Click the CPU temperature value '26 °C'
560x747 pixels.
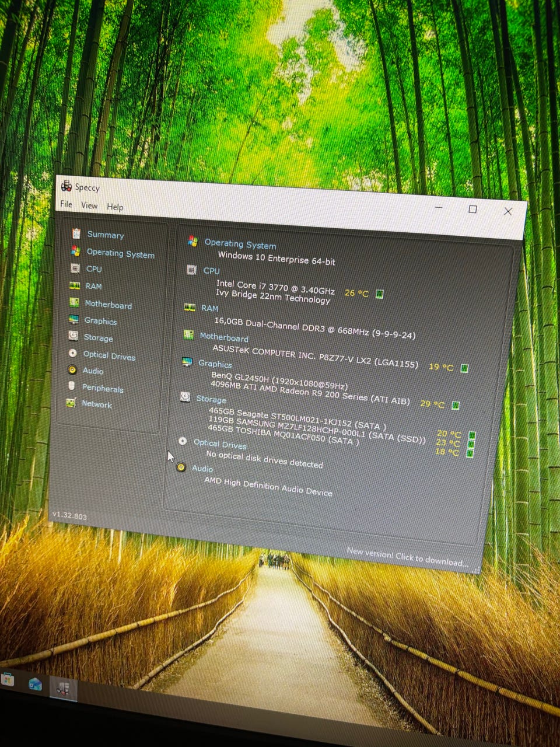(356, 293)
